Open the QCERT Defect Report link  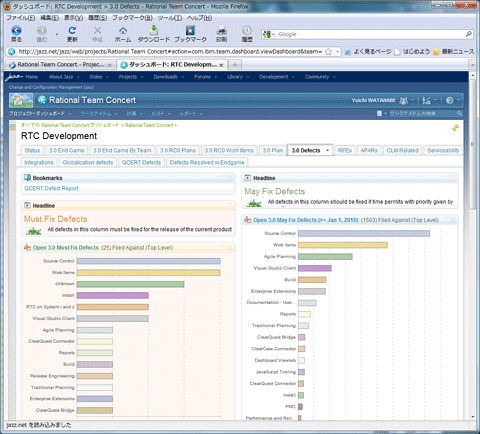(51, 188)
